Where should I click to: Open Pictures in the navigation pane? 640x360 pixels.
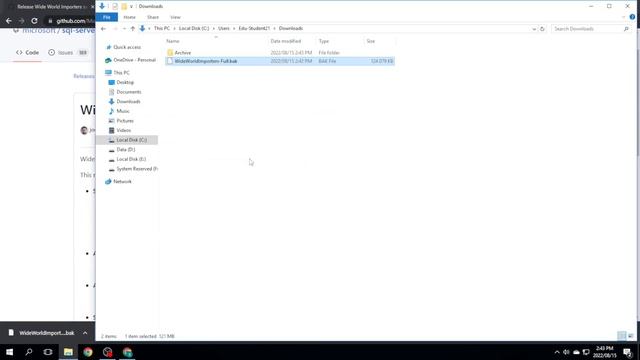tap(125, 121)
